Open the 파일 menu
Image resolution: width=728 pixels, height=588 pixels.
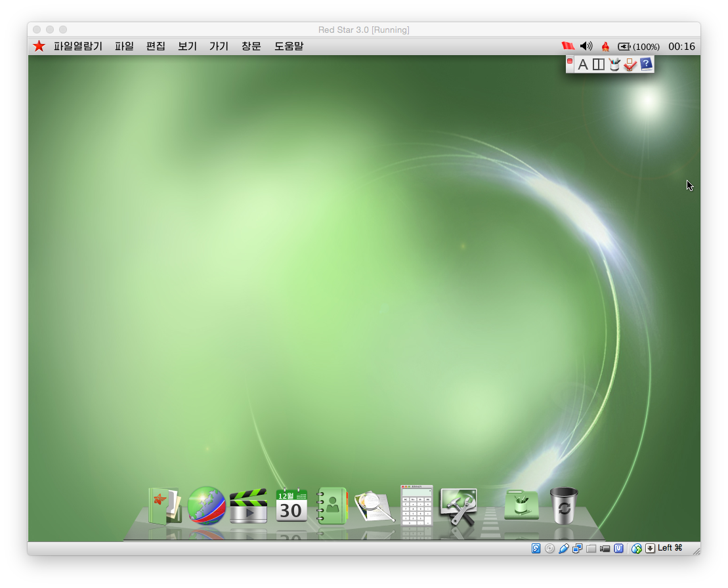[x=124, y=47]
